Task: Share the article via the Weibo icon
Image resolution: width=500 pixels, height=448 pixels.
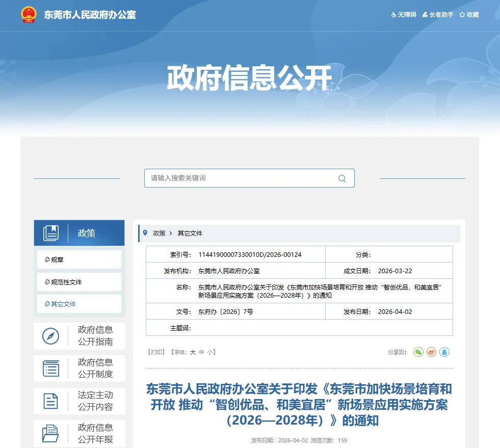Action: coord(431,352)
